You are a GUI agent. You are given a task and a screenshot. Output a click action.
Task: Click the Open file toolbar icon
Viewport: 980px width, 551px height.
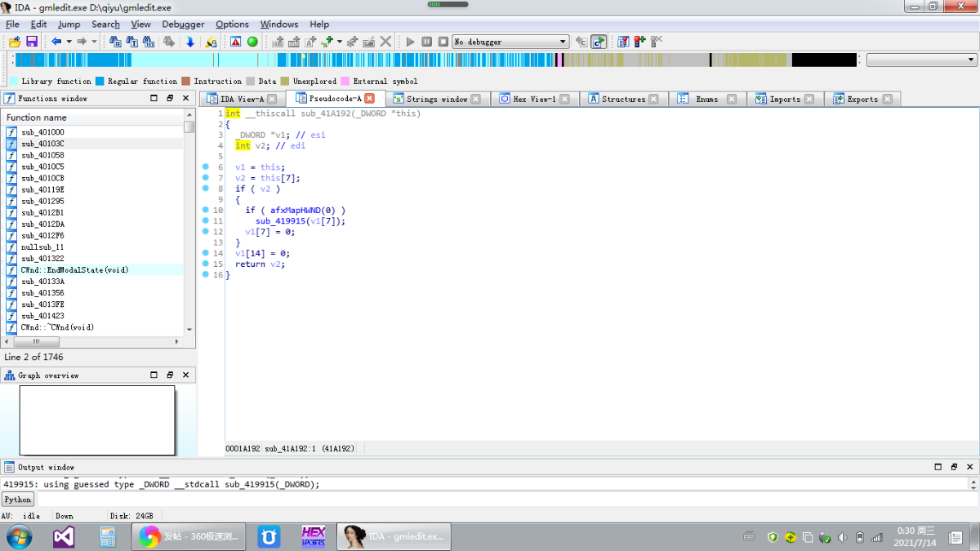coord(16,42)
